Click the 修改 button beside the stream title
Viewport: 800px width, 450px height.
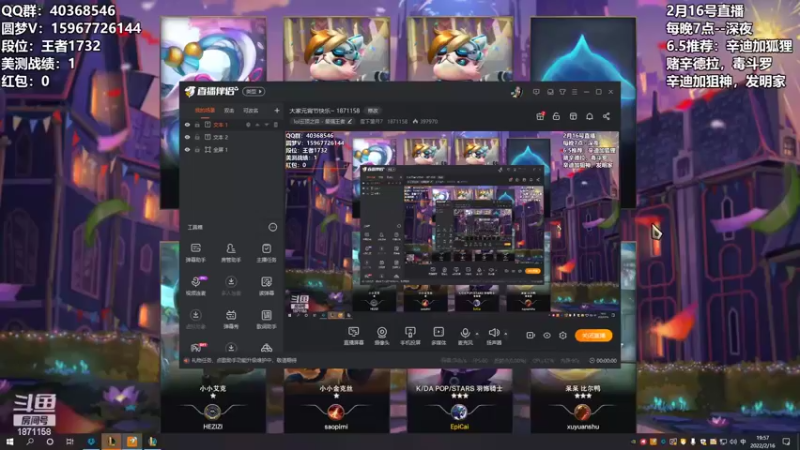[x=373, y=110]
